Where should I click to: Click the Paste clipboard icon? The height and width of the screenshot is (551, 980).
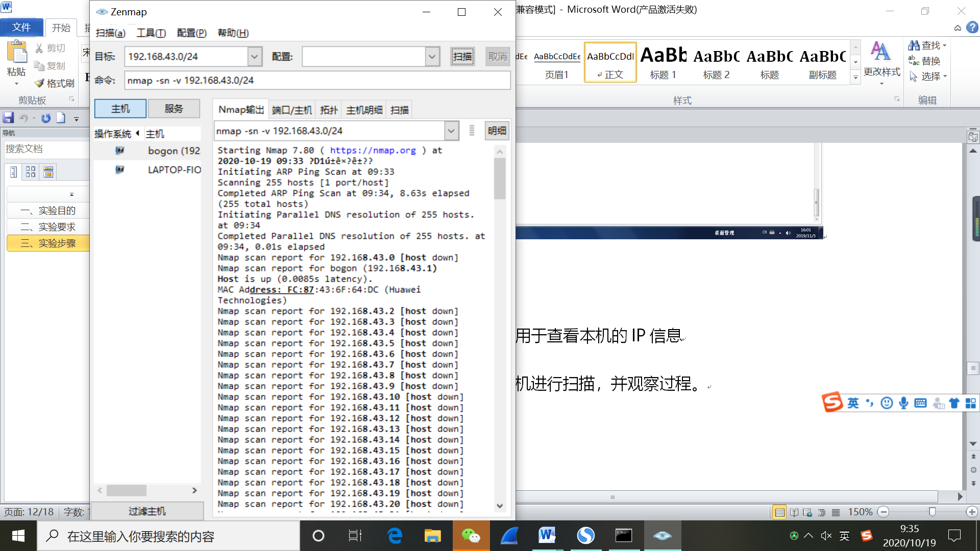pyautogui.click(x=16, y=53)
